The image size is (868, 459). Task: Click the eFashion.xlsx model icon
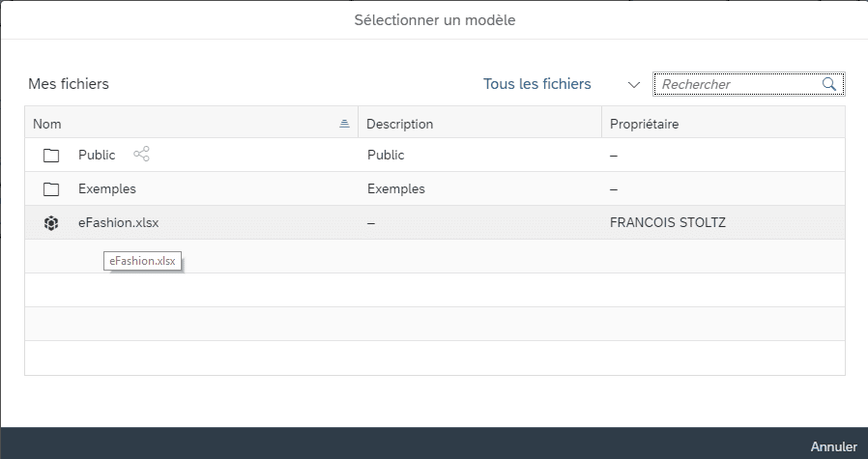(x=51, y=223)
